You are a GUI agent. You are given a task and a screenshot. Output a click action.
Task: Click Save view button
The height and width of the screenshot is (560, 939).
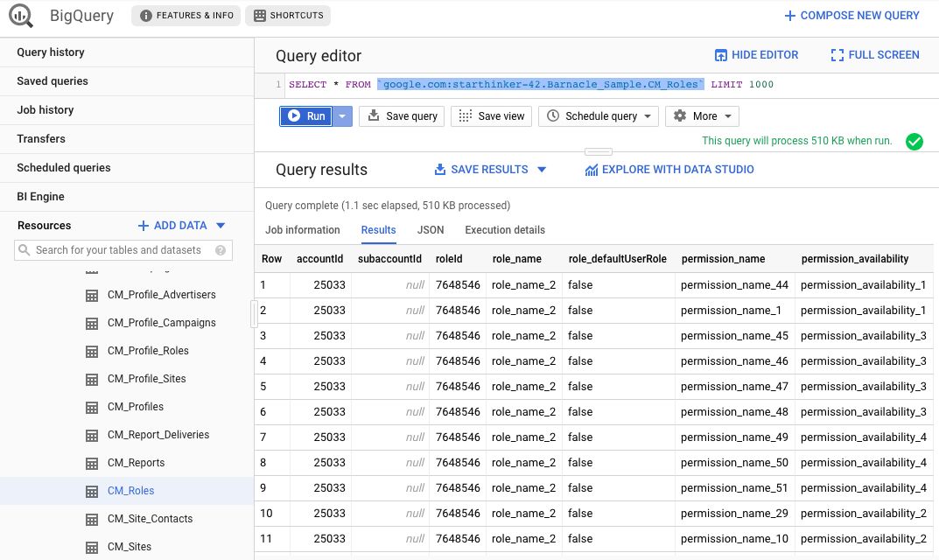click(x=492, y=116)
